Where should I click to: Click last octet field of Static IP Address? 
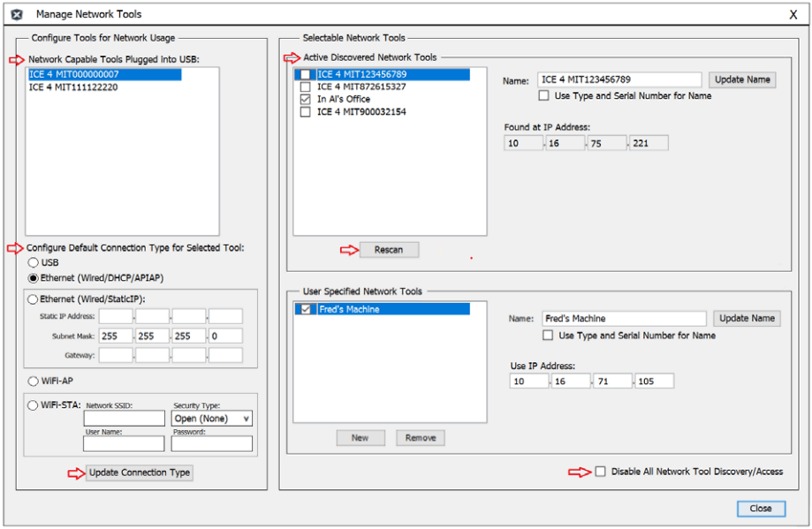225,316
